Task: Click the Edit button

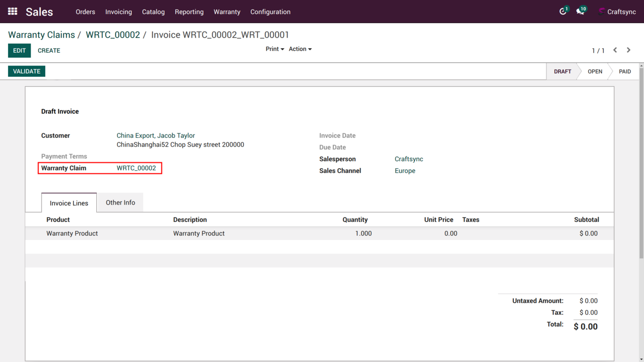Action: pos(19,50)
